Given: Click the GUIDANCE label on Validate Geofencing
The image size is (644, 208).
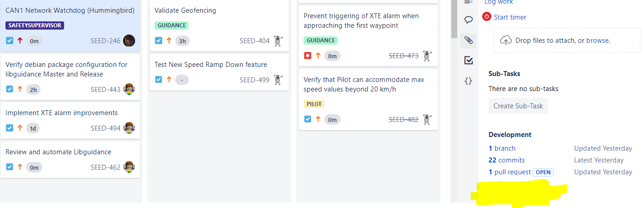Looking at the screenshot, I should 171,25.
